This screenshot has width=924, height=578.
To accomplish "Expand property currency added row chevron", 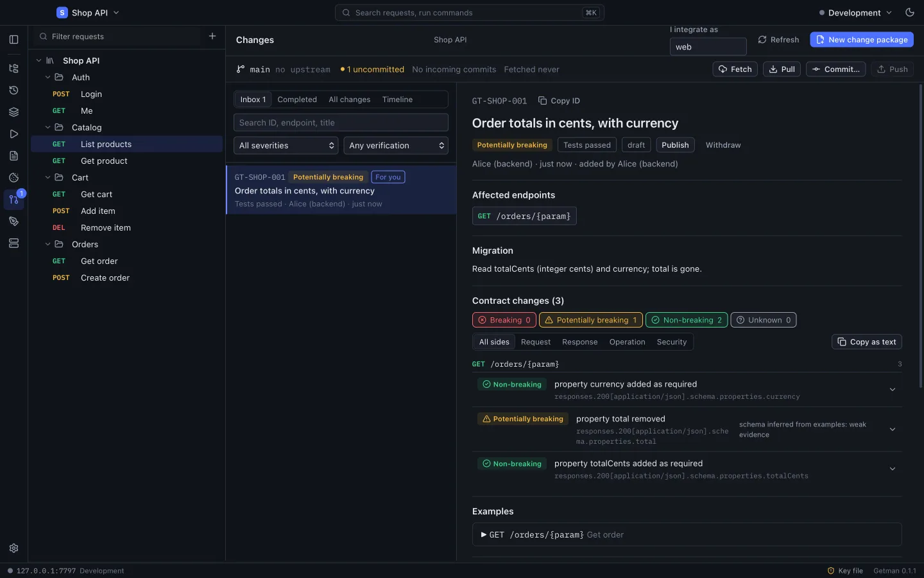I will click(x=892, y=390).
